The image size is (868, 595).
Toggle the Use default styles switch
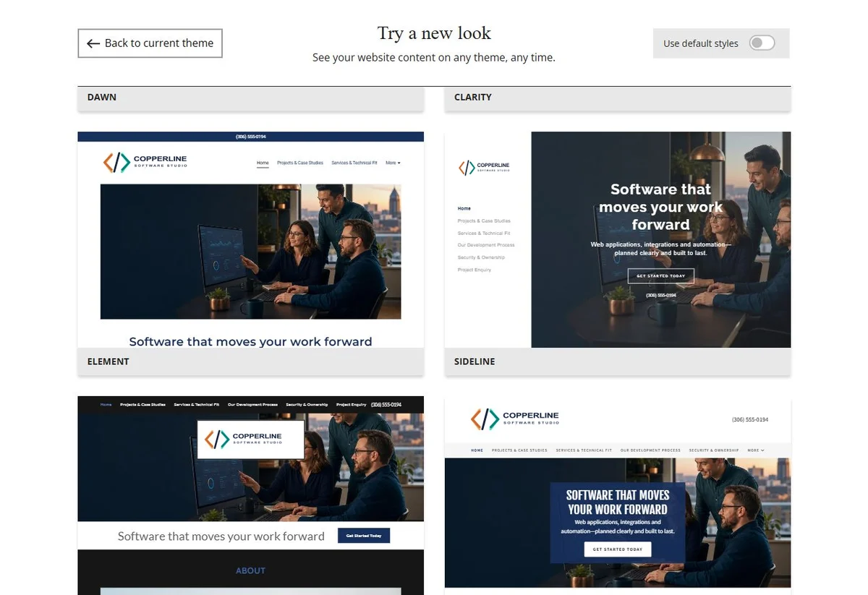[x=762, y=43]
